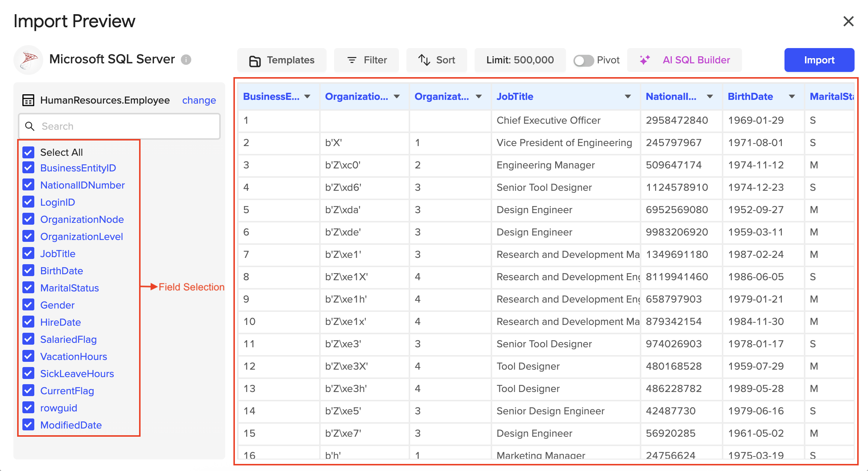This screenshot has height=471, width=868.
Task: Open the JobTitle column dropdown
Action: click(628, 96)
